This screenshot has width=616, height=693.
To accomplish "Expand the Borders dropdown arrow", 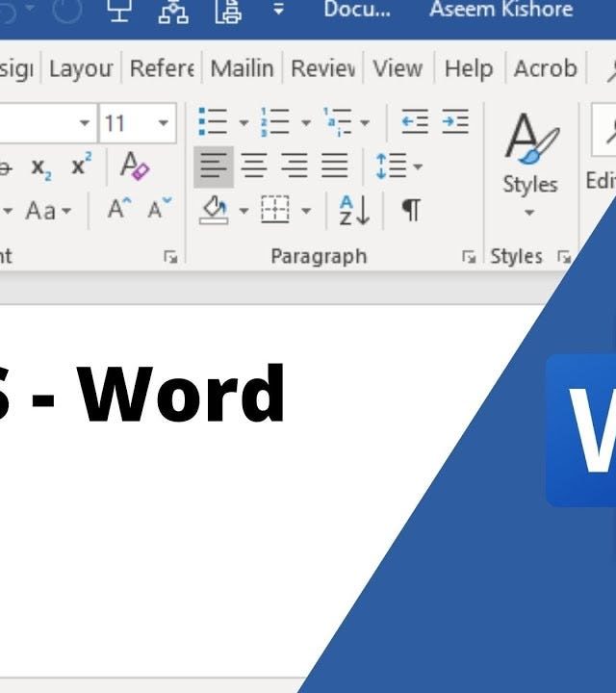I will 306,211.
